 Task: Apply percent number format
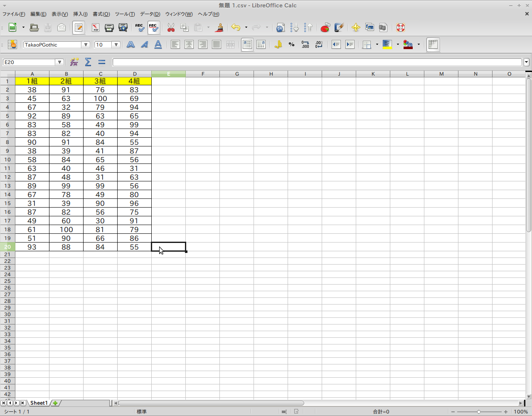pyautogui.click(x=292, y=45)
